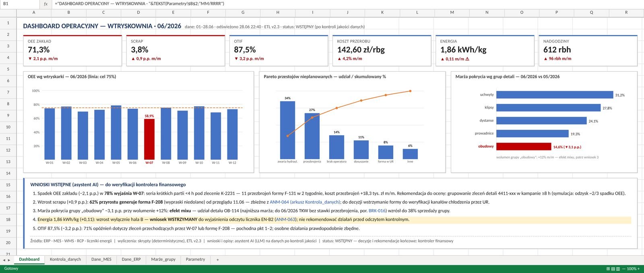Switch to Normal view icon in status bar
Image resolution: width=644 pixels, height=273 pixels.
[608, 269]
